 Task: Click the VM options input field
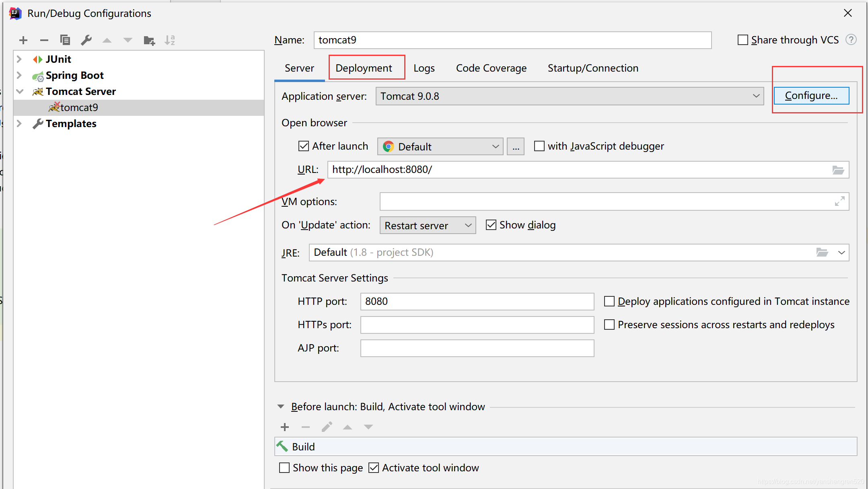614,201
